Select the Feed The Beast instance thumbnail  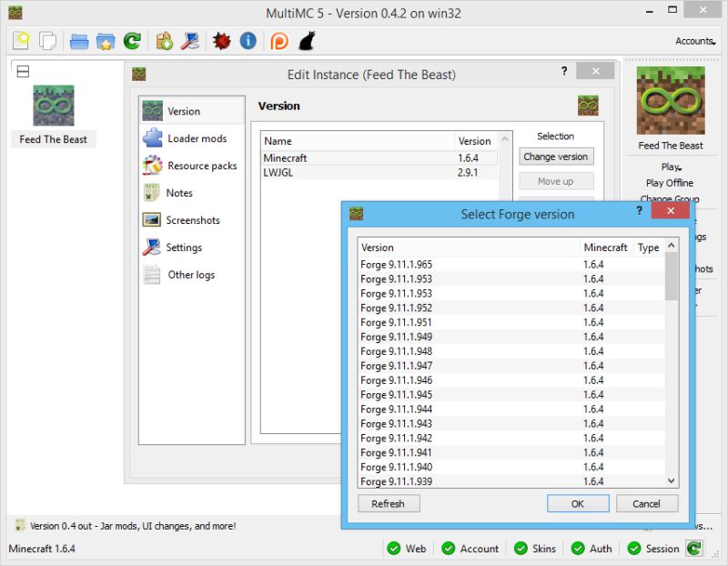(54, 106)
